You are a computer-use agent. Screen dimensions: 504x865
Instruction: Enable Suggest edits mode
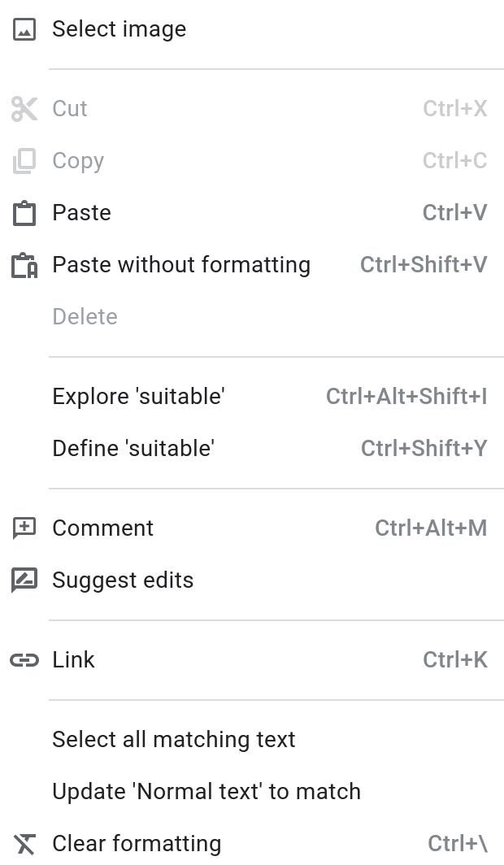click(123, 580)
